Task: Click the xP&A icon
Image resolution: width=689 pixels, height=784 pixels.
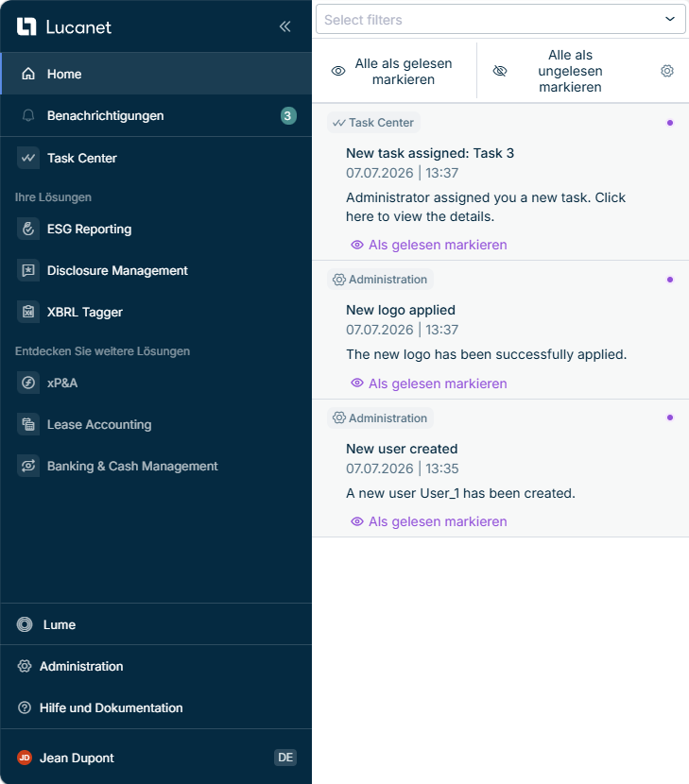Action: tap(28, 383)
